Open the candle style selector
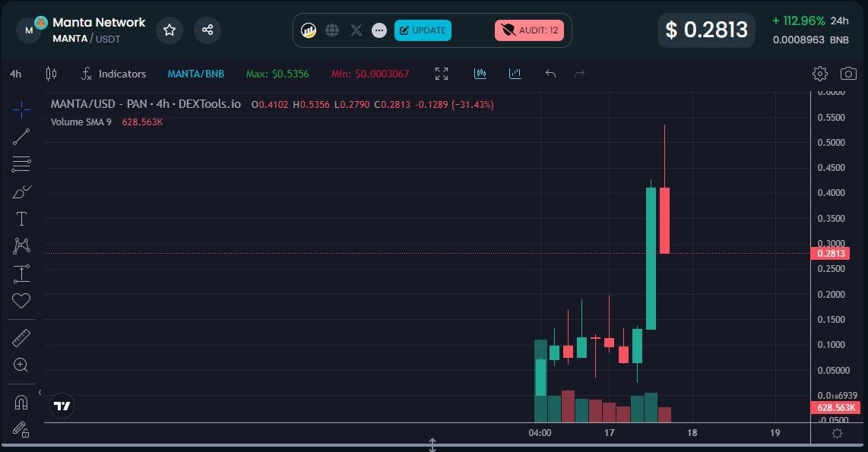 (x=51, y=74)
